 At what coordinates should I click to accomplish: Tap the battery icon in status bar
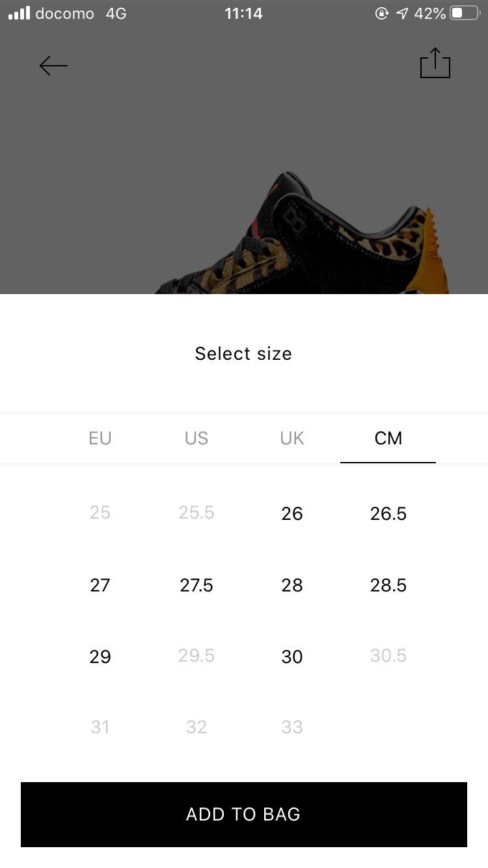tap(465, 13)
